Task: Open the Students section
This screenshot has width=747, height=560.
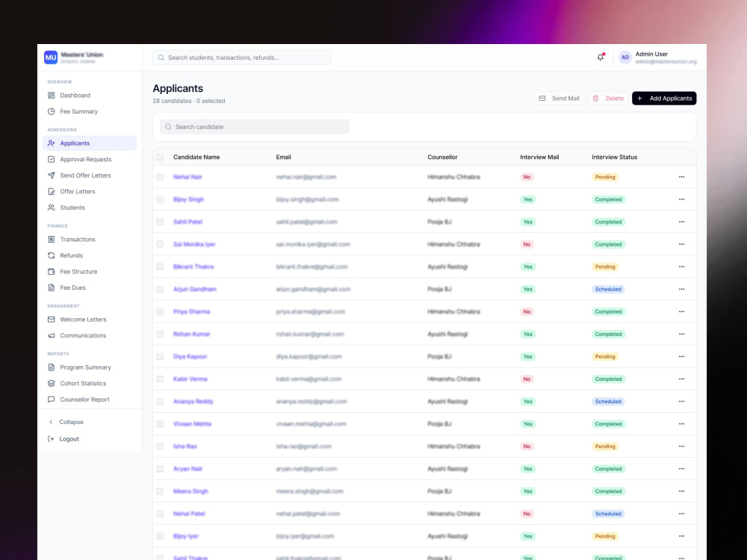Action: 90,208
